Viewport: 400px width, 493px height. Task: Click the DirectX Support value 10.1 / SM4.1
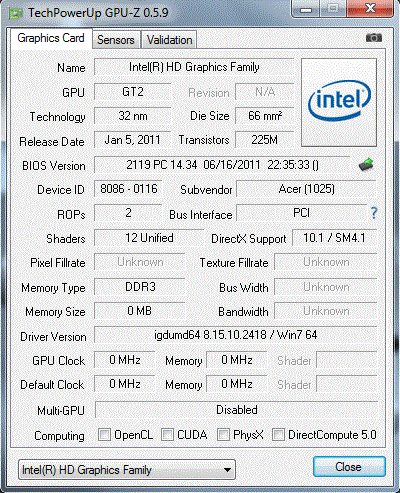tap(334, 238)
